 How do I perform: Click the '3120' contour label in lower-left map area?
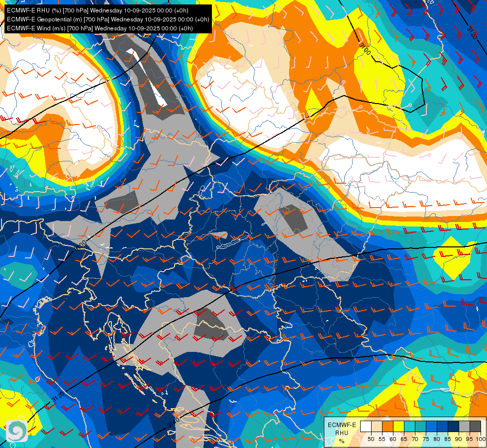click(58, 397)
